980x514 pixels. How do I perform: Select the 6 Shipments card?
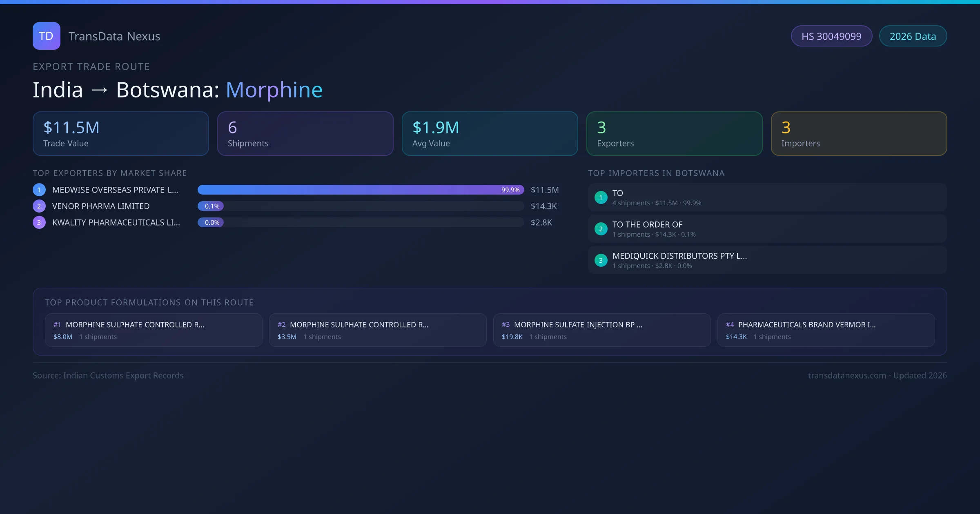tap(305, 134)
